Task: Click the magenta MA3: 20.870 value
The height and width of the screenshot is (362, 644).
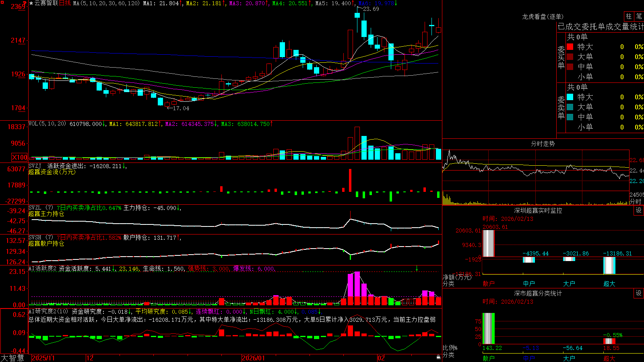Action: click(247, 3)
